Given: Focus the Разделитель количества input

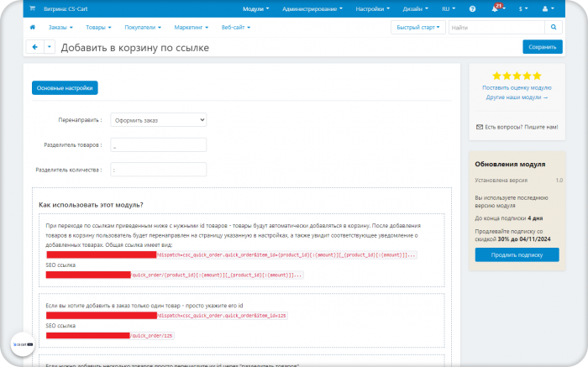Looking at the screenshot, I should tap(158, 170).
